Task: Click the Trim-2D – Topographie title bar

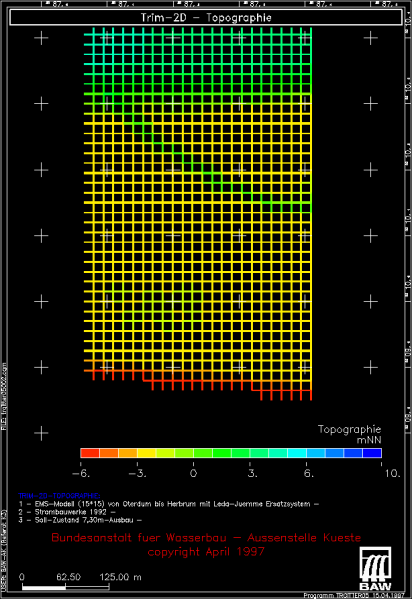Action: pyautogui.click(x=206, y=18)
